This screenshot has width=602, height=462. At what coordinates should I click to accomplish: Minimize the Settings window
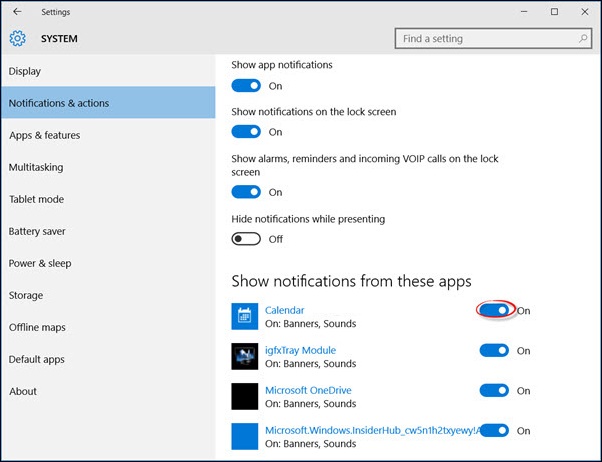(x=524, y=12)
